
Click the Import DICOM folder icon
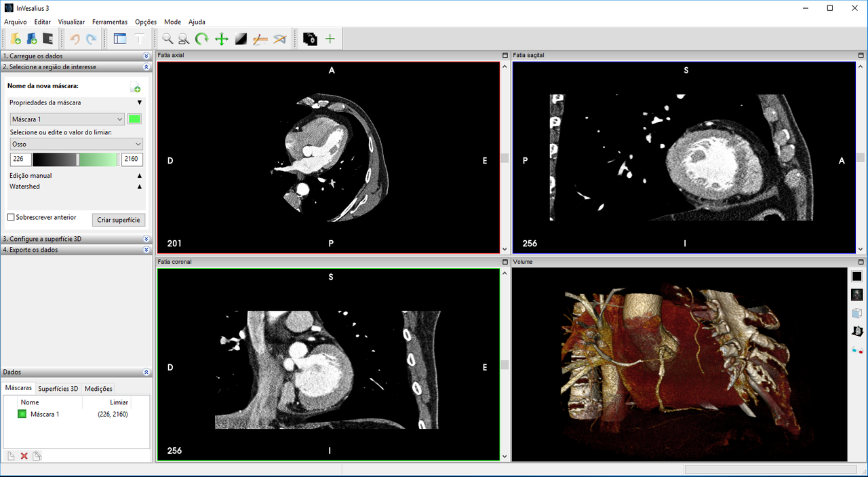point(16,39)
